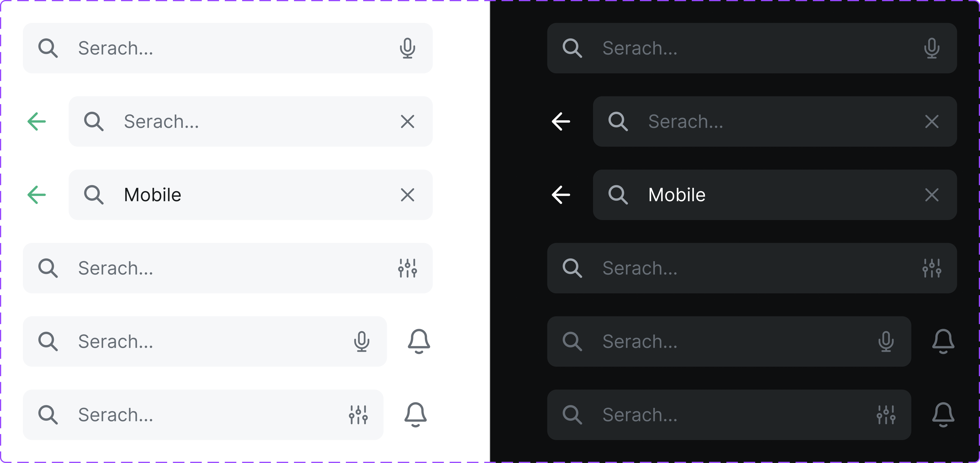This screenshot has width=980, height=463.
Task: Click the X in the empty light search field
Action: coord(407,121)
